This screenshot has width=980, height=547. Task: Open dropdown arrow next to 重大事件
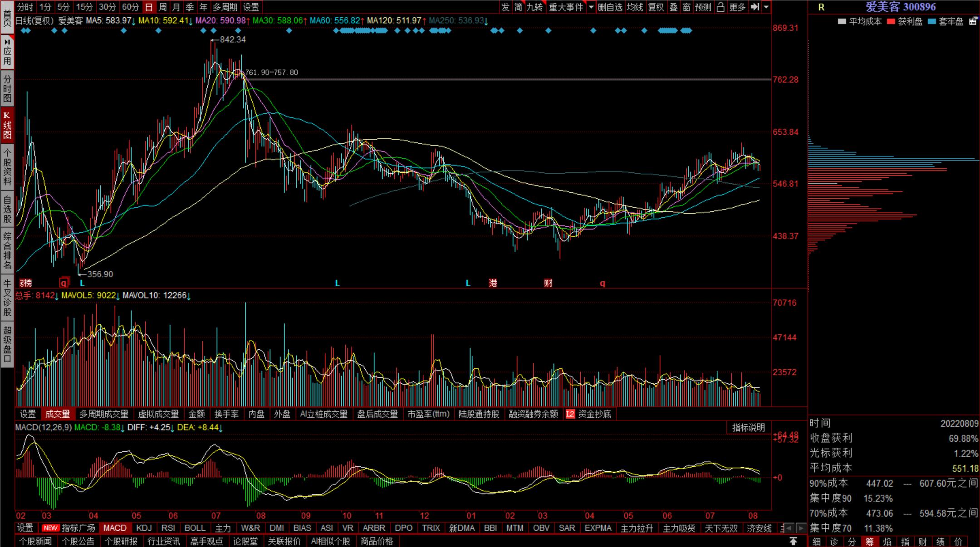pyautogui.click(x=591, y=7)
